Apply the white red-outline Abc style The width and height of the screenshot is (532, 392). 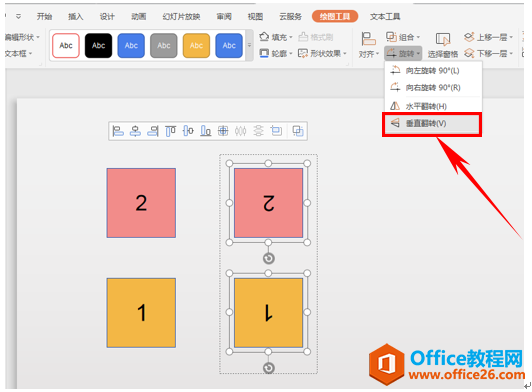point(66,45)
